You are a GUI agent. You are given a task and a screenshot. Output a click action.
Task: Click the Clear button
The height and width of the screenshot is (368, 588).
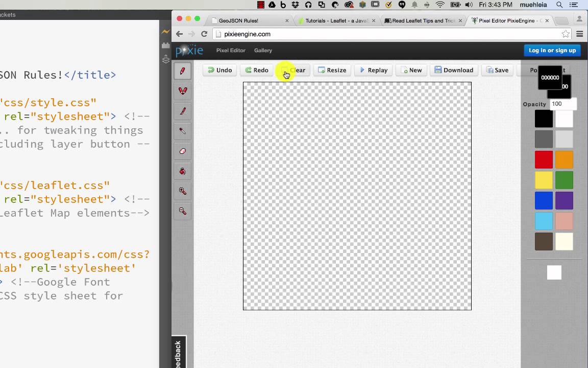coord(293,70)
